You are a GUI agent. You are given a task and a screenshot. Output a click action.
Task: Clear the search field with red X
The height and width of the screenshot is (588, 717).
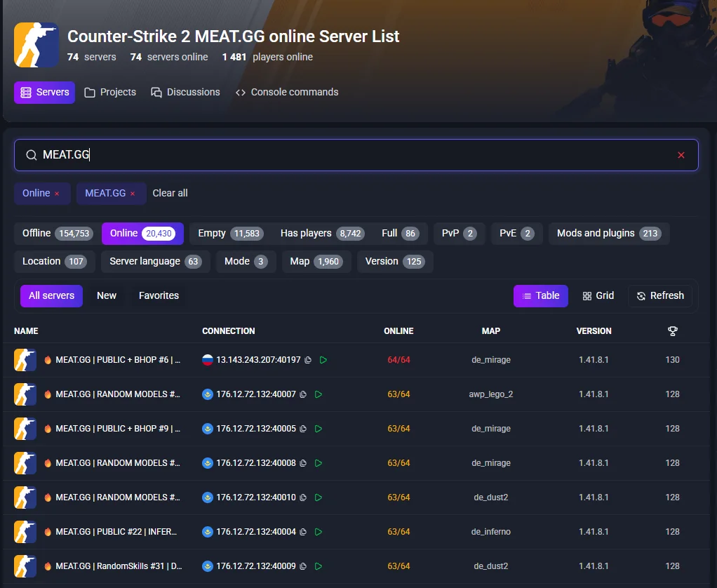(681, 155)
